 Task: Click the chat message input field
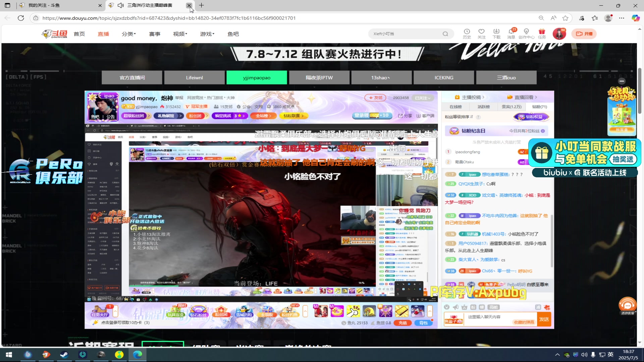coord(500,319)
